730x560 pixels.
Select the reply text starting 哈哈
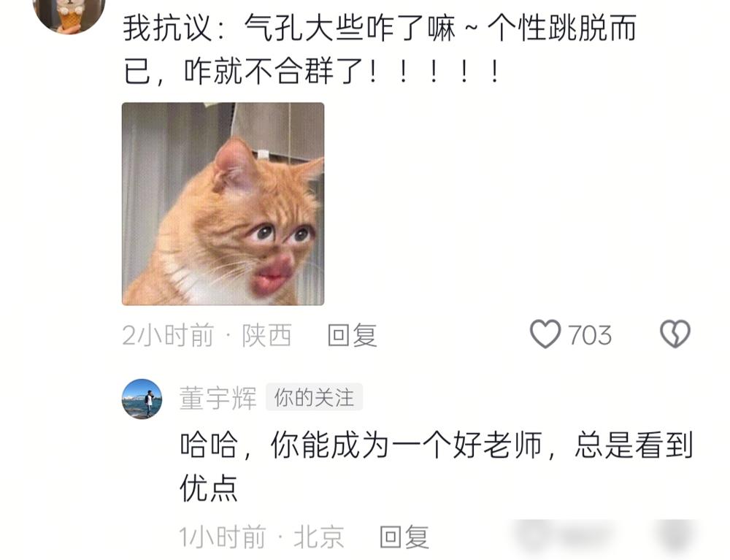[437, 467]
